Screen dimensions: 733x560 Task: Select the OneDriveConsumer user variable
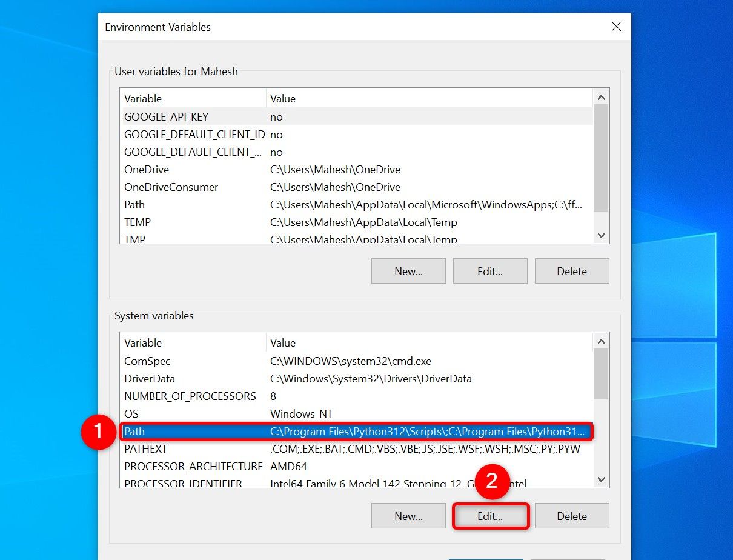pos(357,187)
